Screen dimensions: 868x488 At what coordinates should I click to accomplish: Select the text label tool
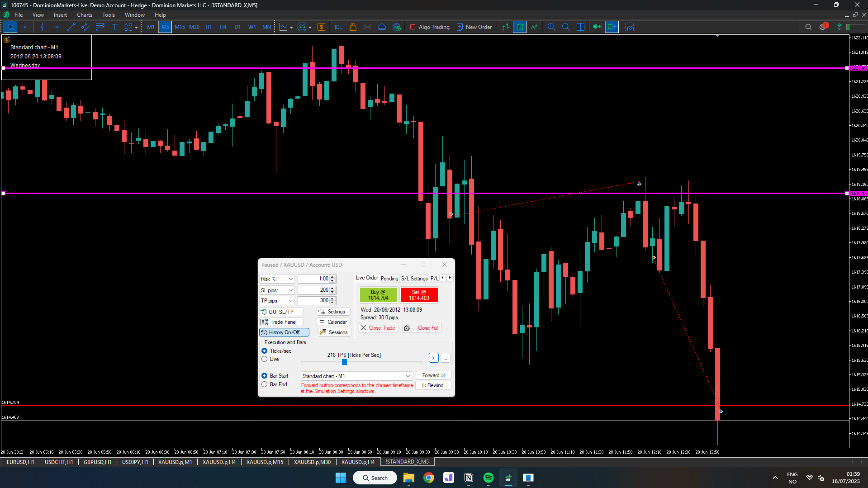(114, 27)
